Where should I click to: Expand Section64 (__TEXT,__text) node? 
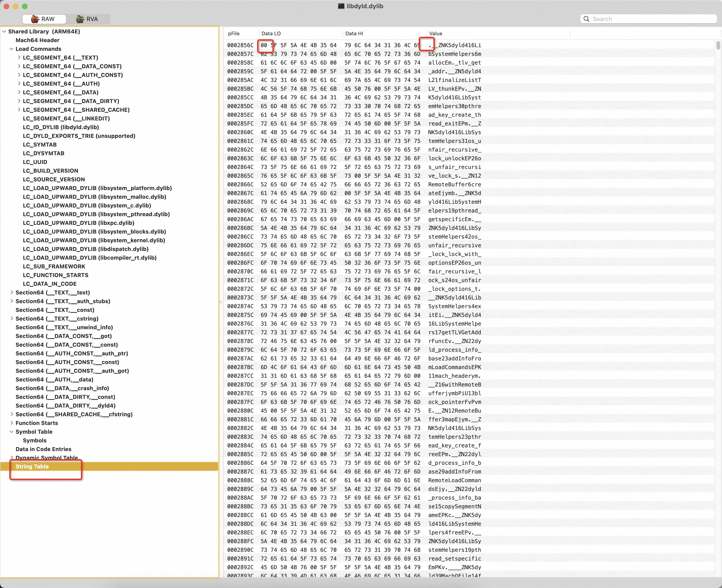(11, 292)
